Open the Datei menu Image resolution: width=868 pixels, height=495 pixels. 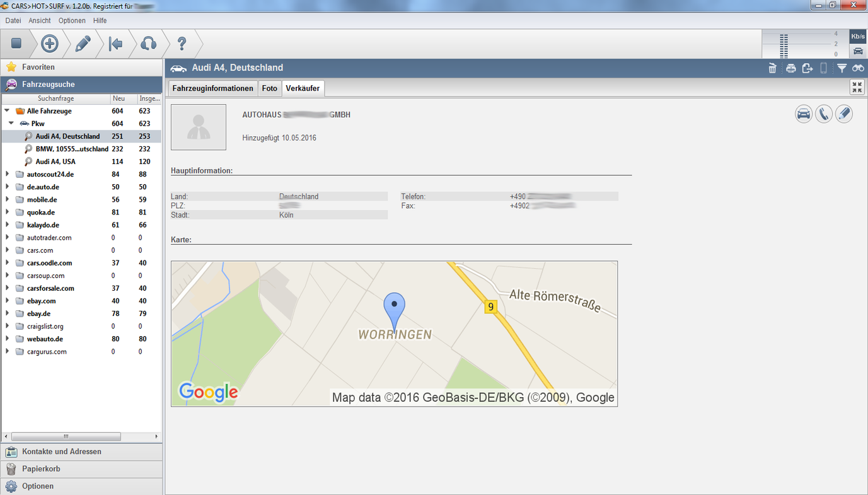[x=13, y=21]
